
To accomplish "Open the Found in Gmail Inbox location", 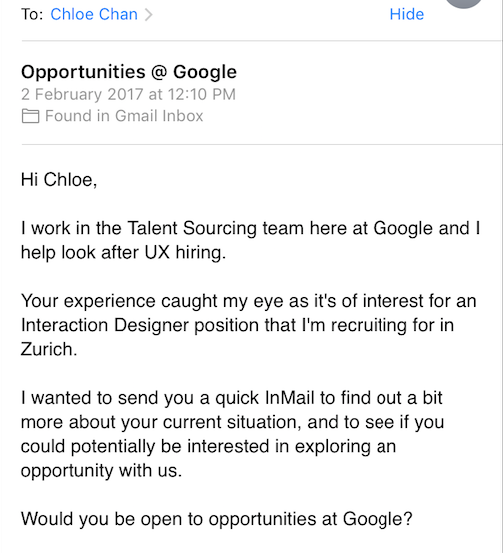I will [x=124, y=116].
